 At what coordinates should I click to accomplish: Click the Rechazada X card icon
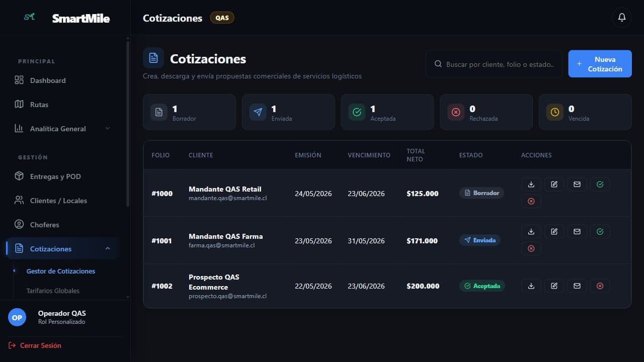(456, 112)
